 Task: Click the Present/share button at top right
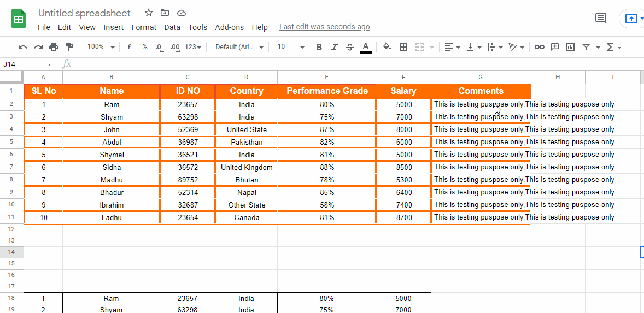631,19
